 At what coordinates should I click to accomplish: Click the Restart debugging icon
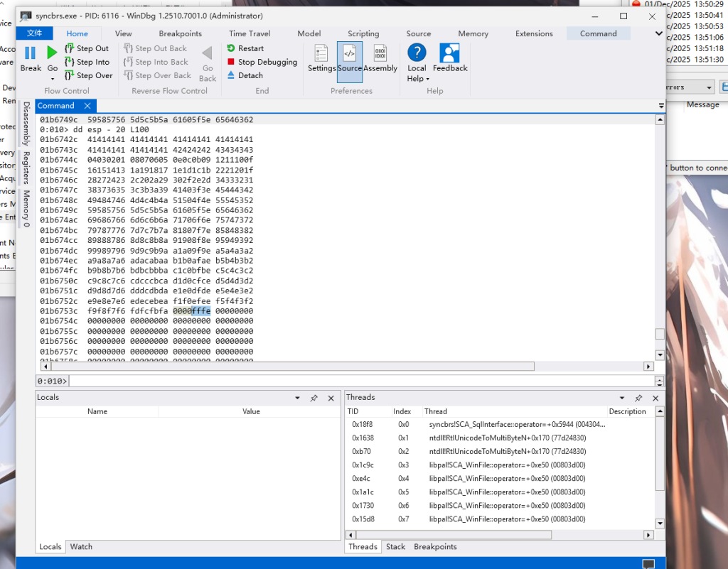(231, 48)
